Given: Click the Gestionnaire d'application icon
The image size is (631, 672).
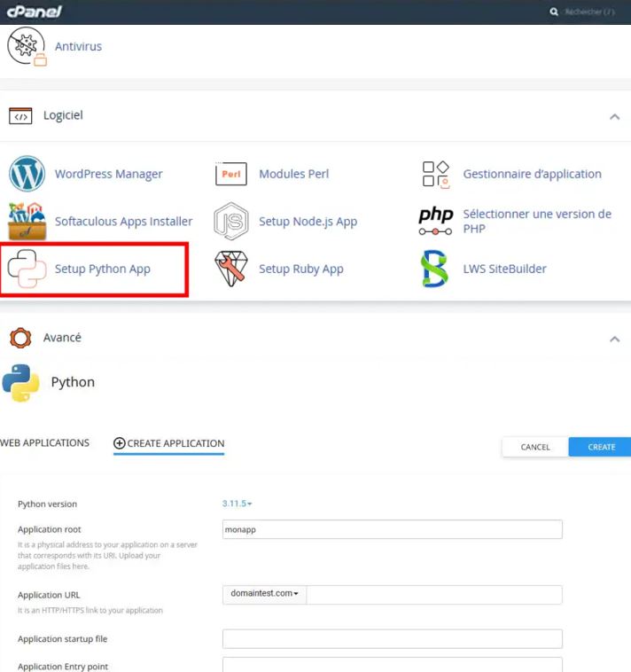Looking at the screenshot, I should tap(436, 175).
